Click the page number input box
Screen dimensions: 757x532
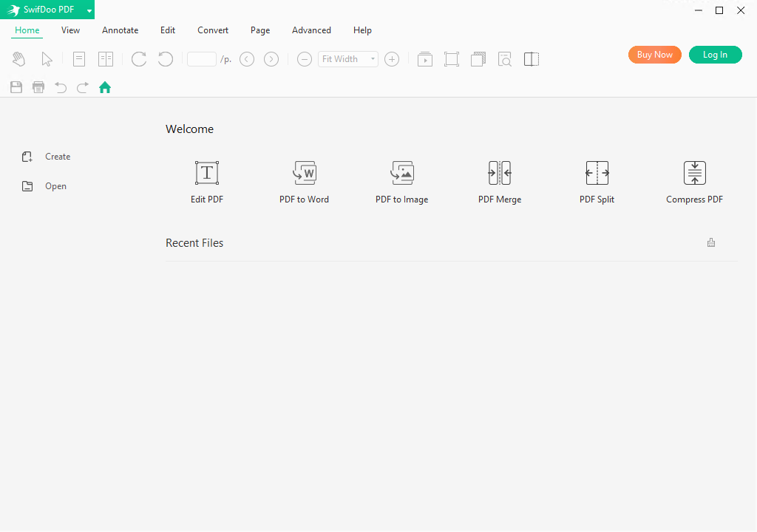pyautogui.click(x=201, y=59)
